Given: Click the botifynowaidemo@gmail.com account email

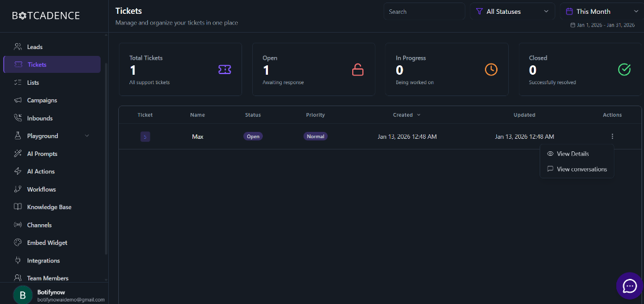Looking at the screenshot, I should tap(70, 300).
